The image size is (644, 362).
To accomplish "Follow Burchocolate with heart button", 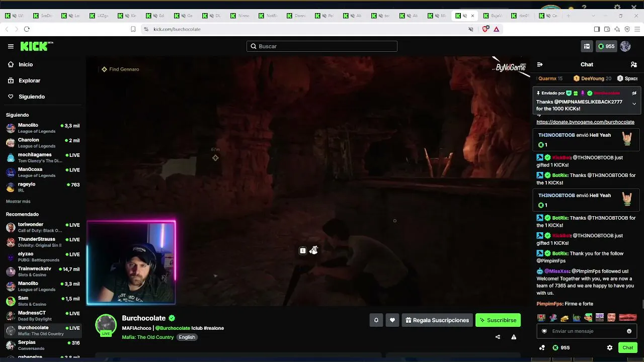I will (392, 320).
